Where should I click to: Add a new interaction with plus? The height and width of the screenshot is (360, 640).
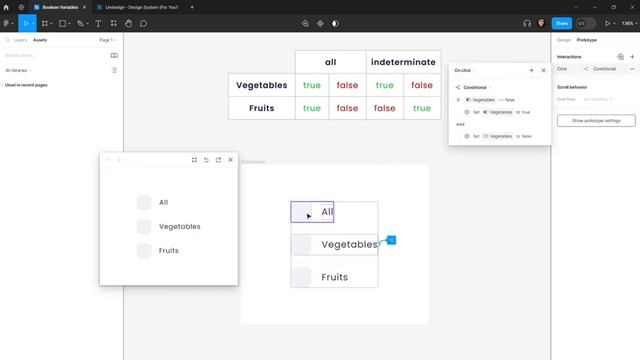(x=632, y=57)
